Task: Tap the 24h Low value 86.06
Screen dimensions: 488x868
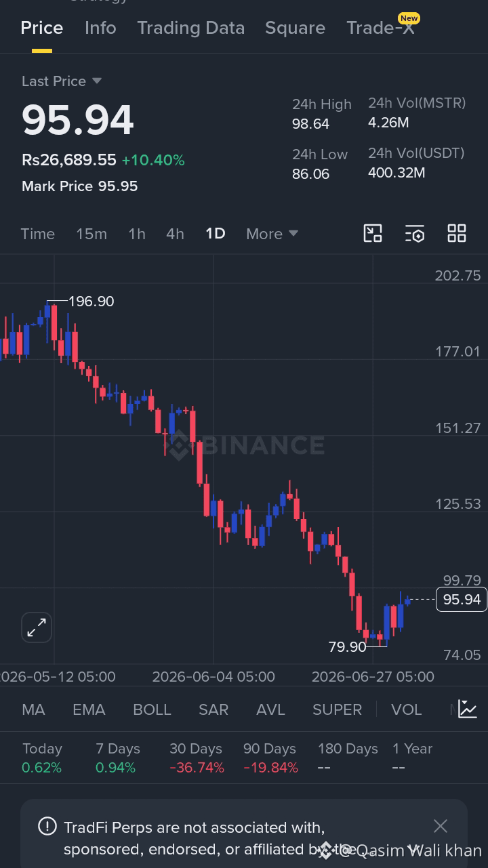Action: click(310, 174)
